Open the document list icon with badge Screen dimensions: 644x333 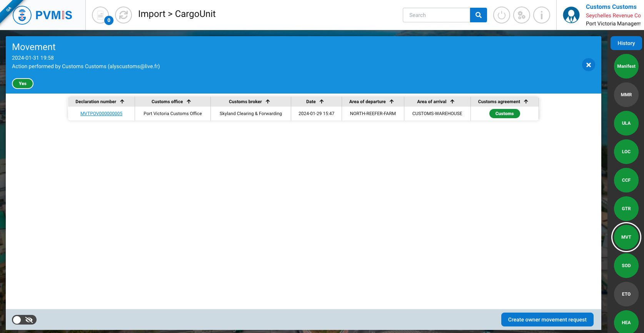100,15
